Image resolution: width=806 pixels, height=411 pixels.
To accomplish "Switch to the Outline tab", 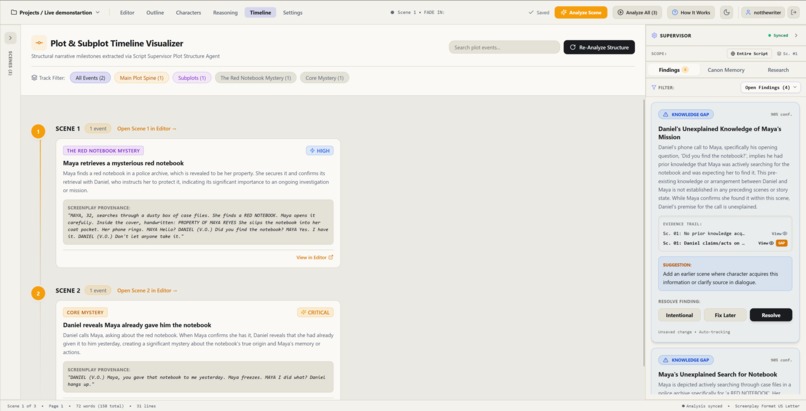I will pyautogui.click(x=155, y=12).
